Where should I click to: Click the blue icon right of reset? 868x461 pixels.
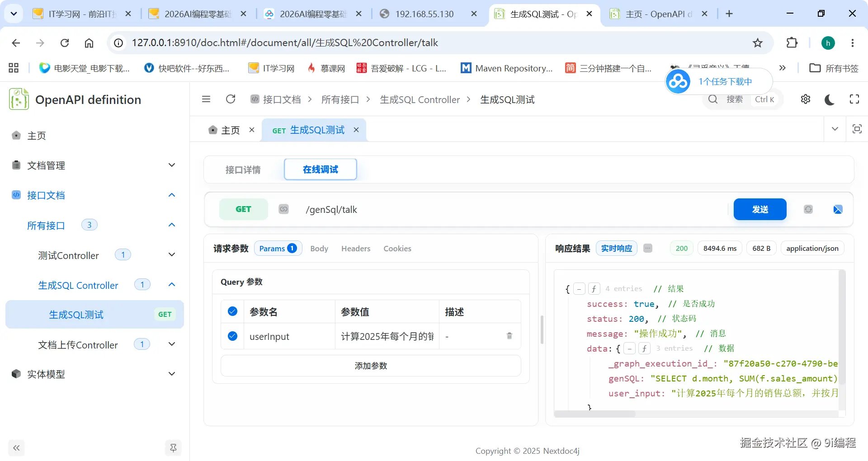(838, 209)
